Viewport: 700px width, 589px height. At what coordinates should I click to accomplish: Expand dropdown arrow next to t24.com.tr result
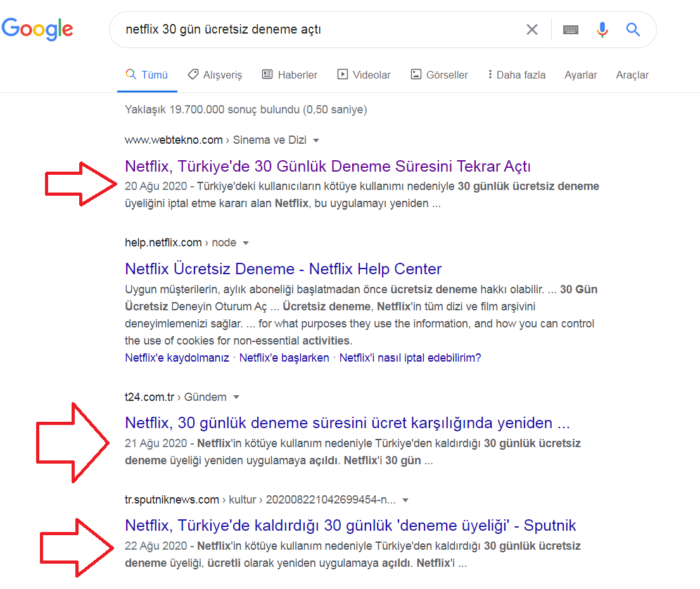click(x=236, y=397)
